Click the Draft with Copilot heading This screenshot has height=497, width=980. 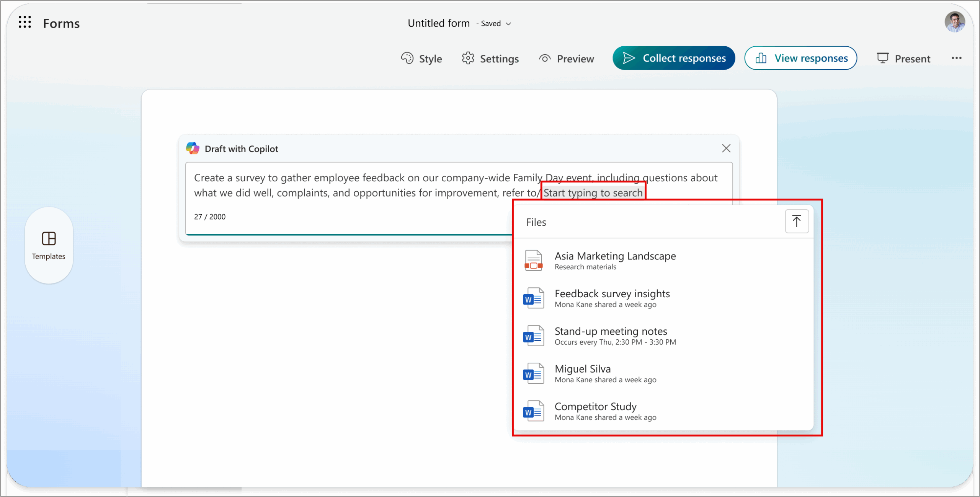click(241, 149)
